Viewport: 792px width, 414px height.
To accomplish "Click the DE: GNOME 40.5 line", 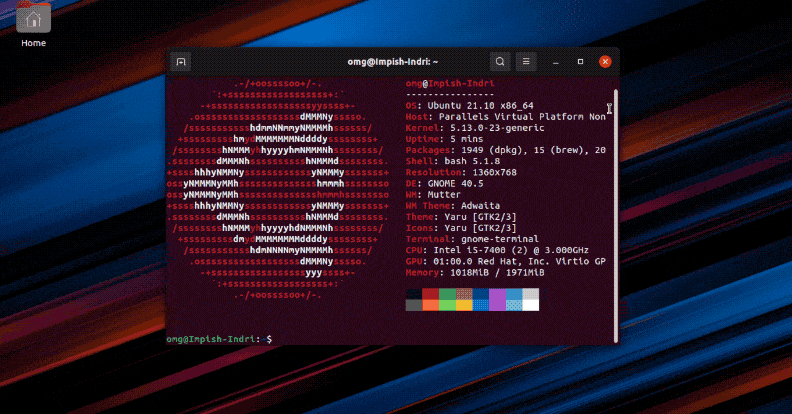I will point(444,183).
